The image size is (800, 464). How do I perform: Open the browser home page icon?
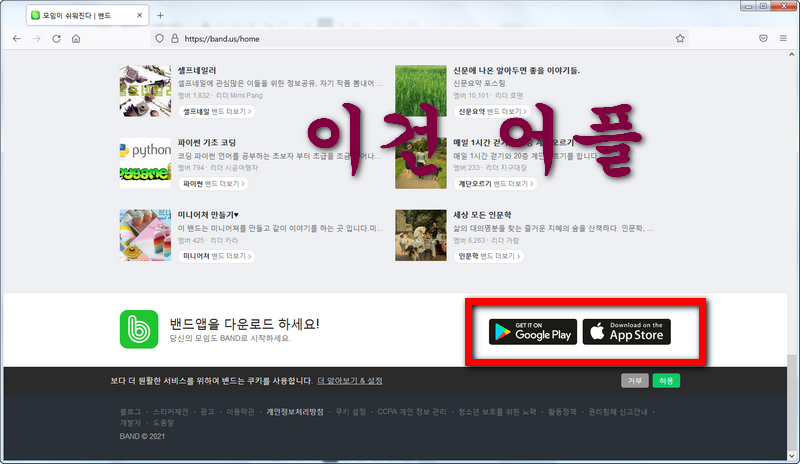[76, 39]
